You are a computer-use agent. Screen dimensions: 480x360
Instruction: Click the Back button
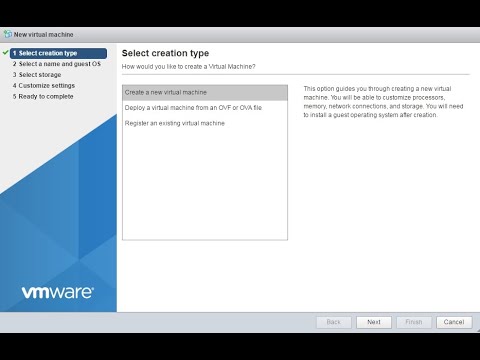[334, 322]
